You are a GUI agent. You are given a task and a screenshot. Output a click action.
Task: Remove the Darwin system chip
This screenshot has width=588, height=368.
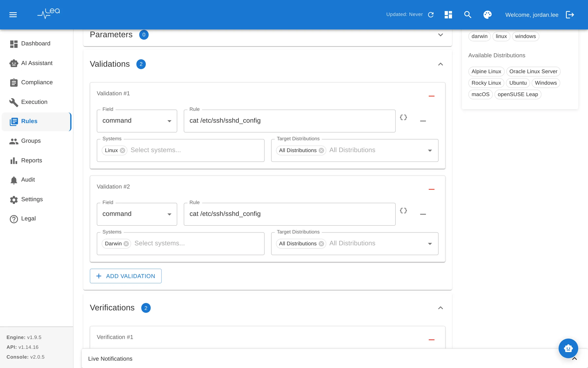tap(126, 244)
